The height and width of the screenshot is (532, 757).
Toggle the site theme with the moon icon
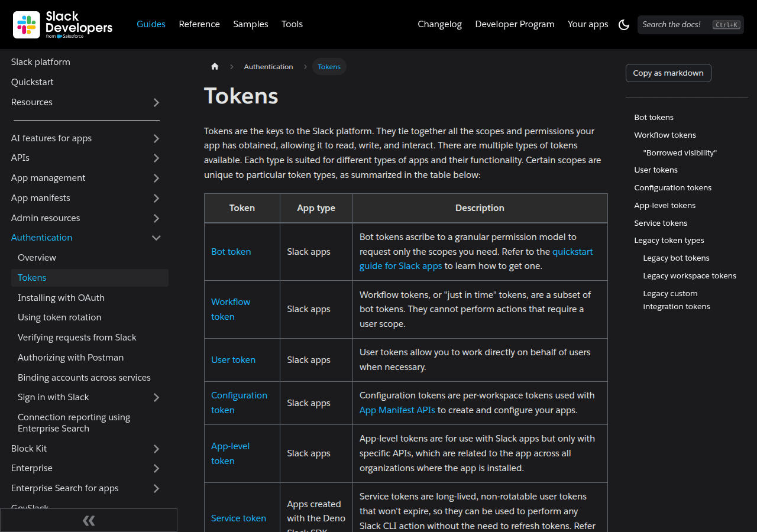coord(624,24)
